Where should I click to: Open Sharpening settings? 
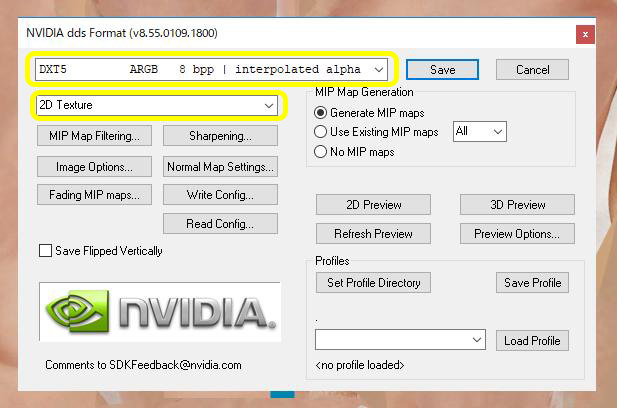pos(220,136)
